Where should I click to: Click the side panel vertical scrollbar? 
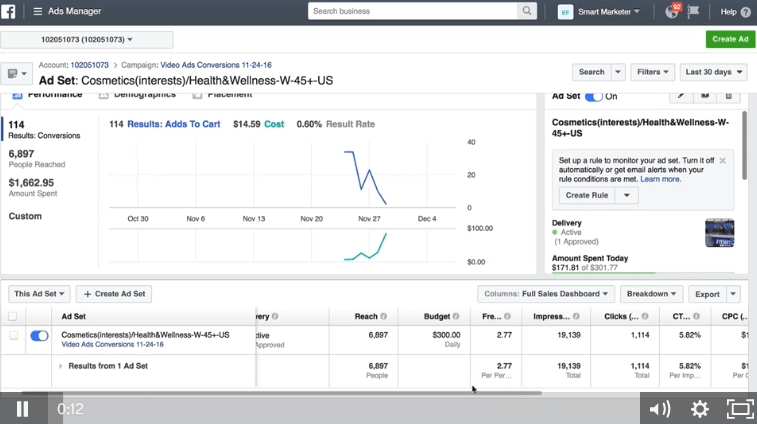point(744,145)
